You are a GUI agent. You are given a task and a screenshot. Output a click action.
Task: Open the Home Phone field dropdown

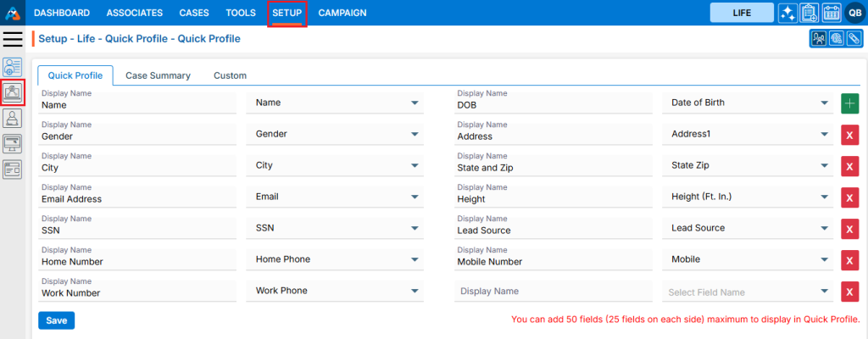click(415, 260)
